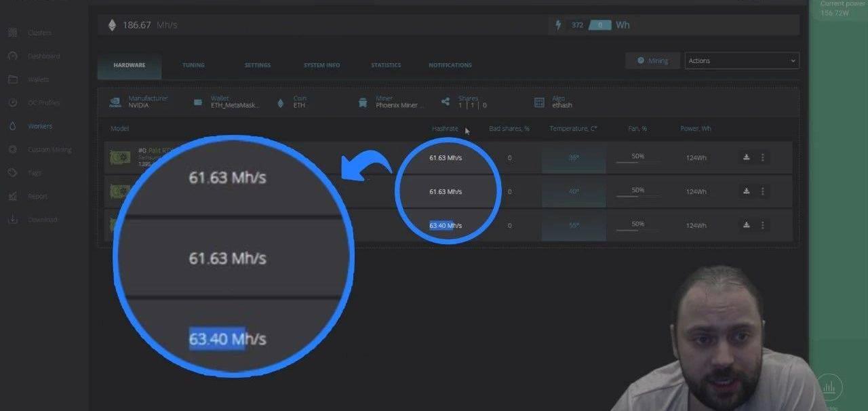Image resolution: width=868 pixels, height=411 pixels.
Task: Click the Workers droplet icon
Action: pyautogui.click(x=12, y=126)
